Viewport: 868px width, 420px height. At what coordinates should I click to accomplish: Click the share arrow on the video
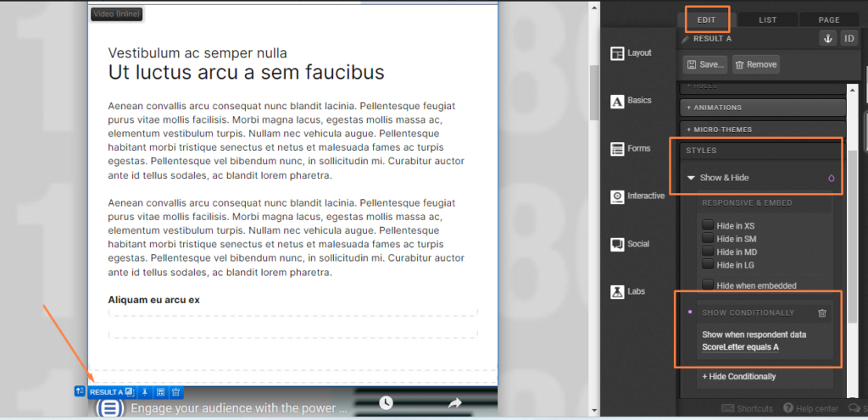coord(454,403)
